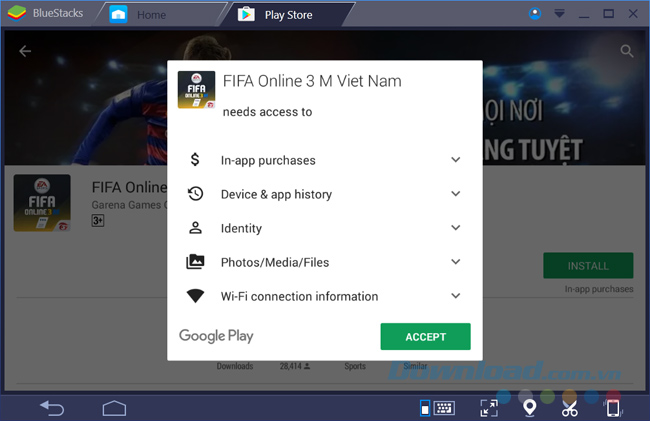Viewport: 650px width, 421px height.
Task: Go back using the Play Store back arrow
Action: (x=25, y=51)
